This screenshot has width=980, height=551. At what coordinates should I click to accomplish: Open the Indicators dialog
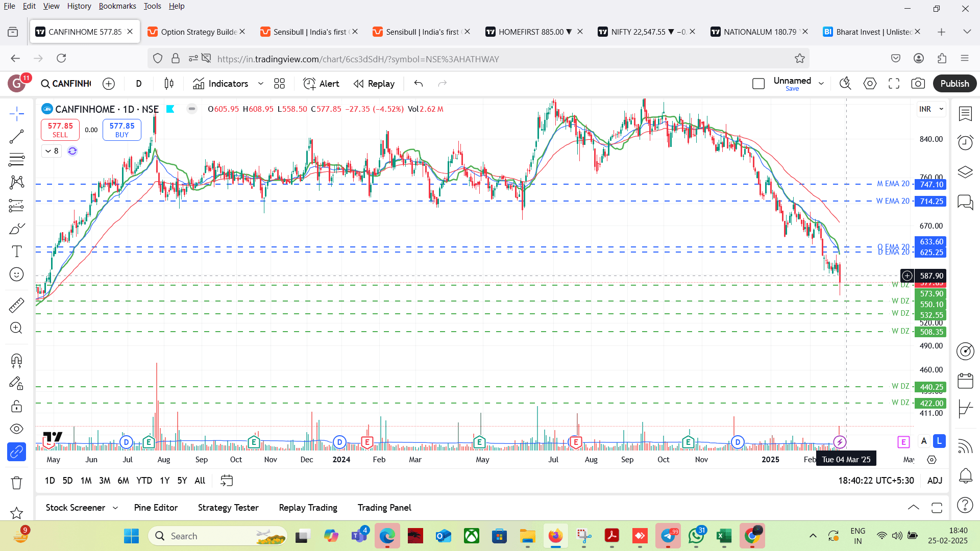[x=220, y=84]
